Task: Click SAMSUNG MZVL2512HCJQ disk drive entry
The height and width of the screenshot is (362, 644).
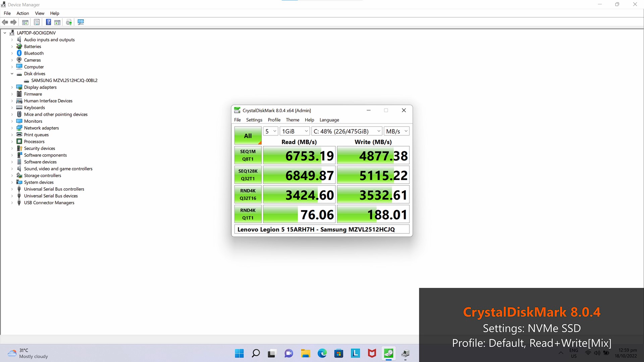Action: 65,80
